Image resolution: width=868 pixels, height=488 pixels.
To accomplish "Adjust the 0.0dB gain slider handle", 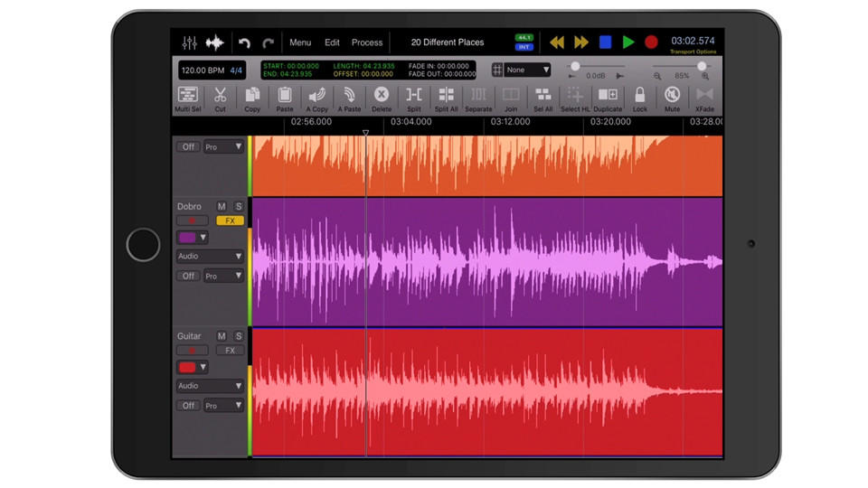I will click(575, 66).
